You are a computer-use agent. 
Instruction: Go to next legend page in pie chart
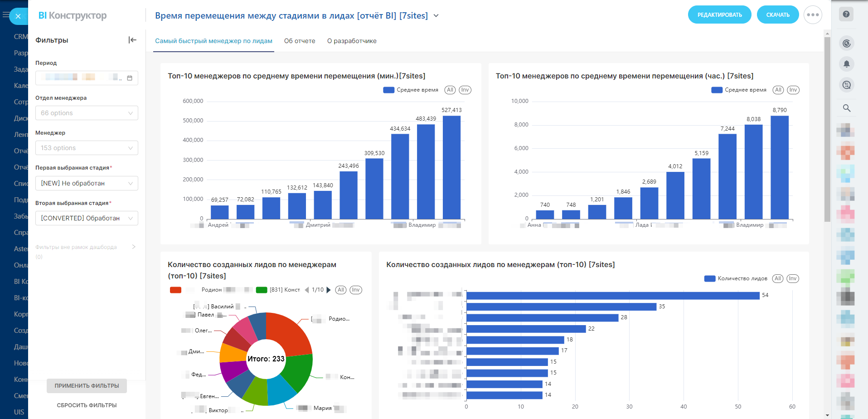pyautogui.click(x=329, y=290)
